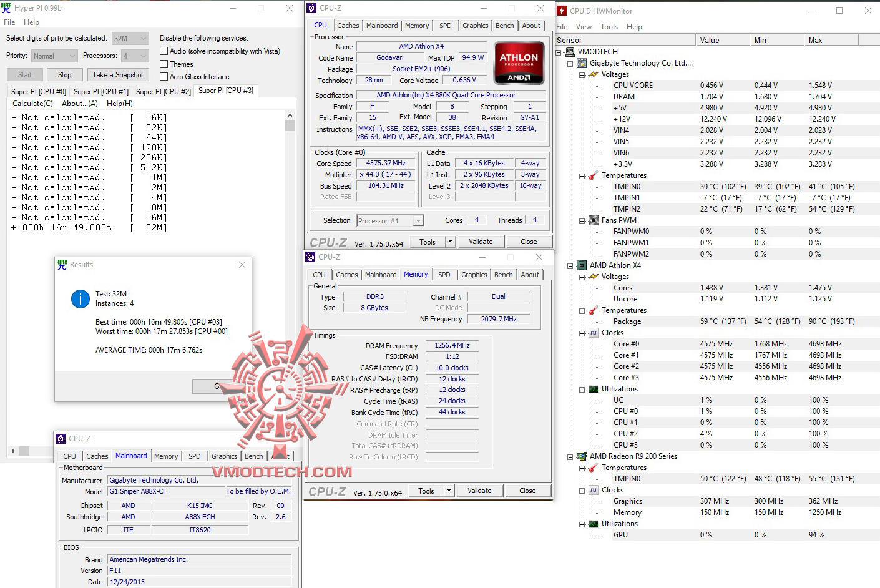Click the CPUID HWMonitor title bar icon
880x588 pixels.
tap(562, 11)
